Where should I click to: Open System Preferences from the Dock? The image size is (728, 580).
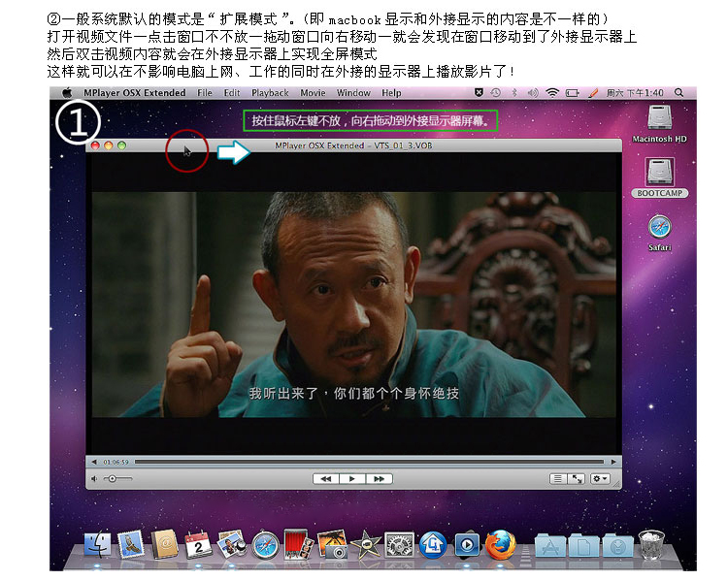399,544
